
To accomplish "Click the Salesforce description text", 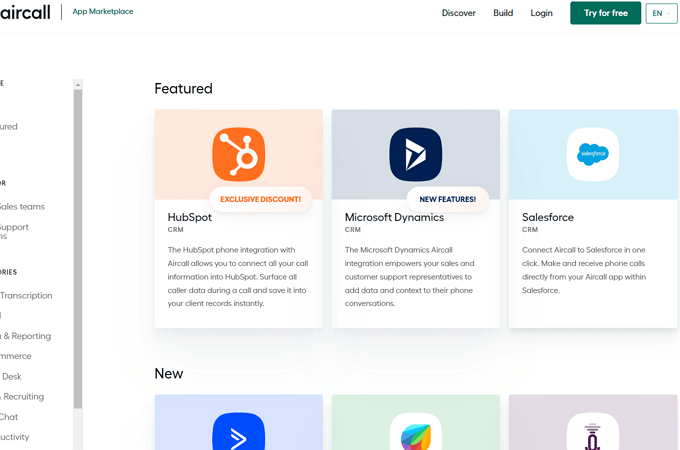I will coord(584,270).
